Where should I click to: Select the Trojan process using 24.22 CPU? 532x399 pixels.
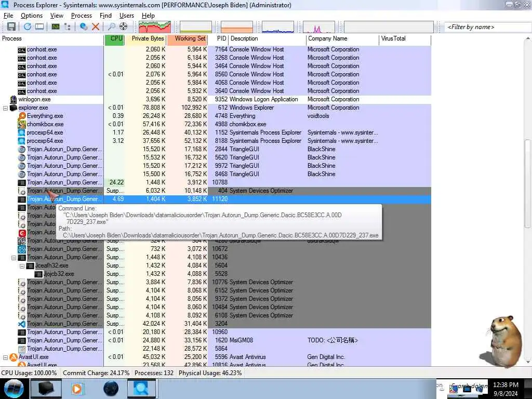[216, 182]
